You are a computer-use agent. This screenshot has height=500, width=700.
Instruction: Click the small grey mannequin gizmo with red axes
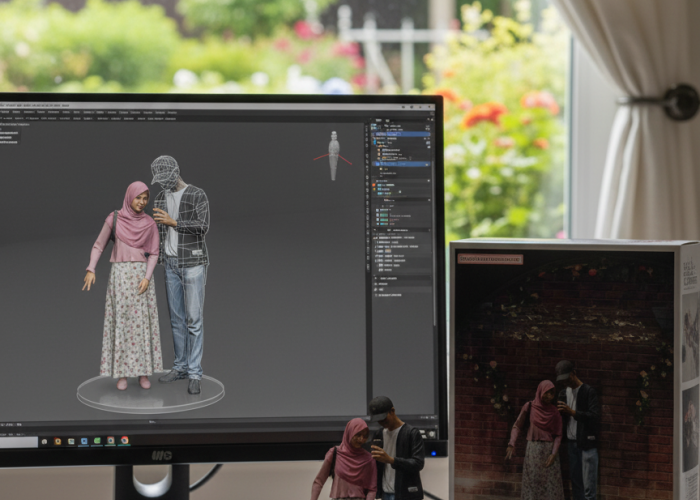click(x=333, y=155)
